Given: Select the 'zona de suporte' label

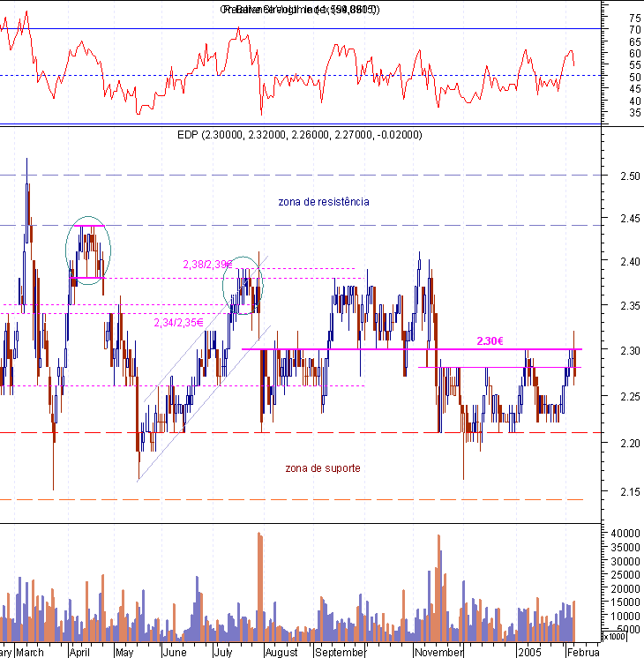Looking at the screenshot, I should click(323, 468).
